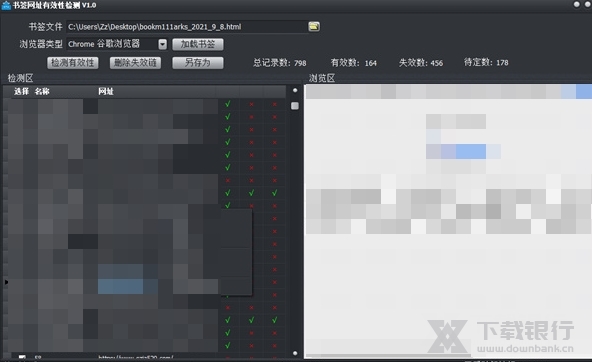Click the 浏览区 panel label
592x362 pixels.
tap(322, 78)
